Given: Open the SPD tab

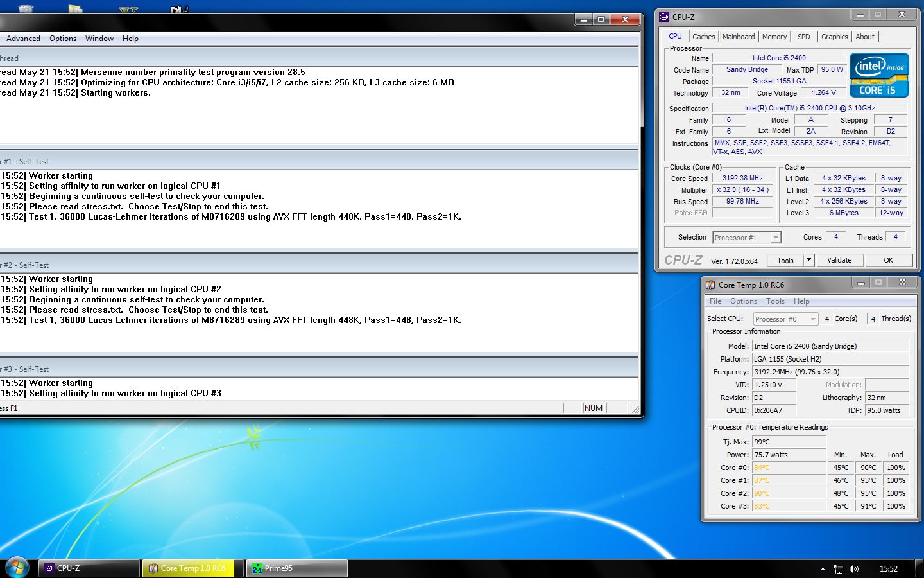Looking at the screenshot, I should pyautogui.click(x=804, y=37).
